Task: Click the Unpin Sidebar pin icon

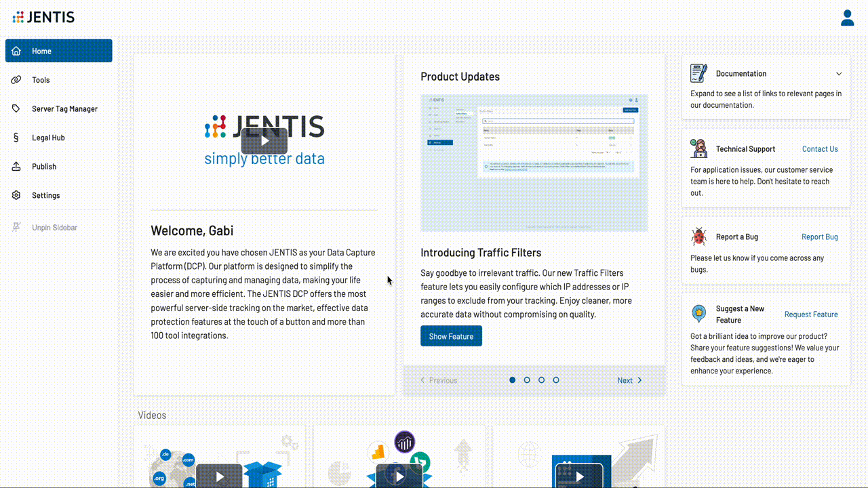Action: coord(16,227)
